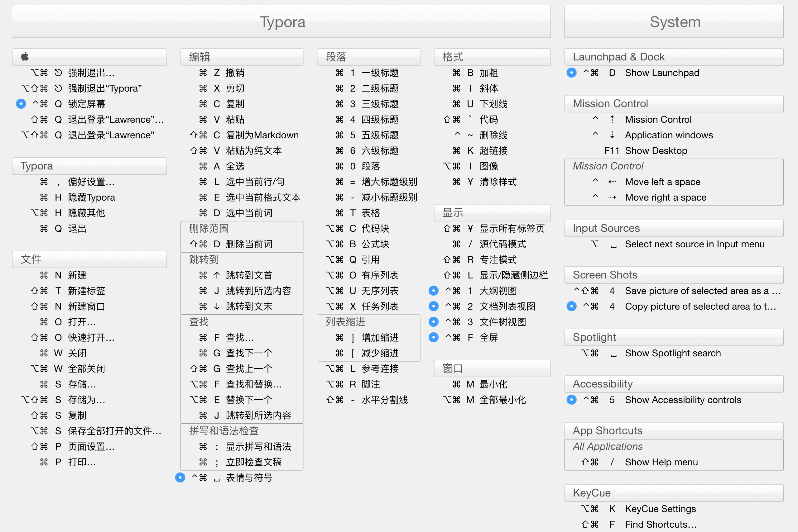Click the 新建标签 entry
The width and height of the screenshot is (798, 532).
68,291
